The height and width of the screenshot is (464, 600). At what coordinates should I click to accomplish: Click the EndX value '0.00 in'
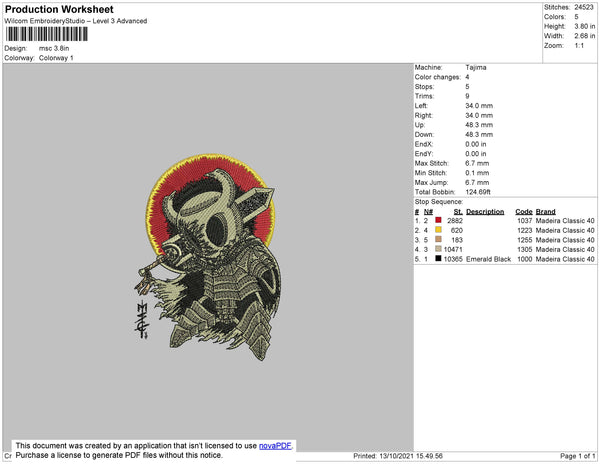click(x=476, y=144)
